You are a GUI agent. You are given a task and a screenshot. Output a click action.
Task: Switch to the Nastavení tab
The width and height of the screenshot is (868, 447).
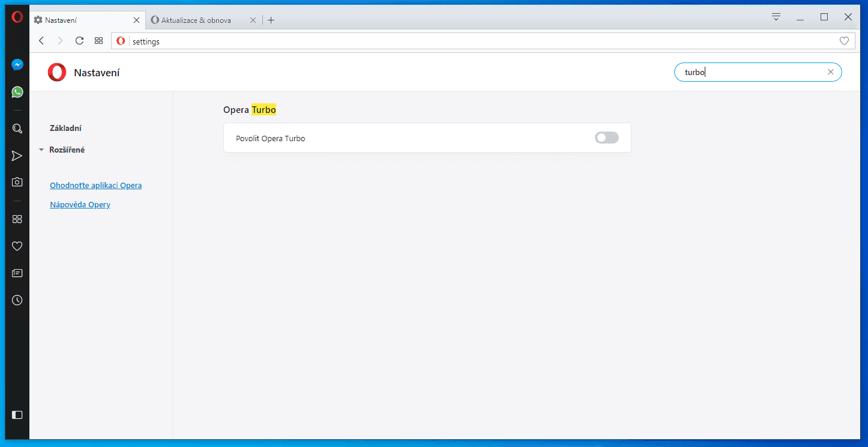click(x=88, y=20)
